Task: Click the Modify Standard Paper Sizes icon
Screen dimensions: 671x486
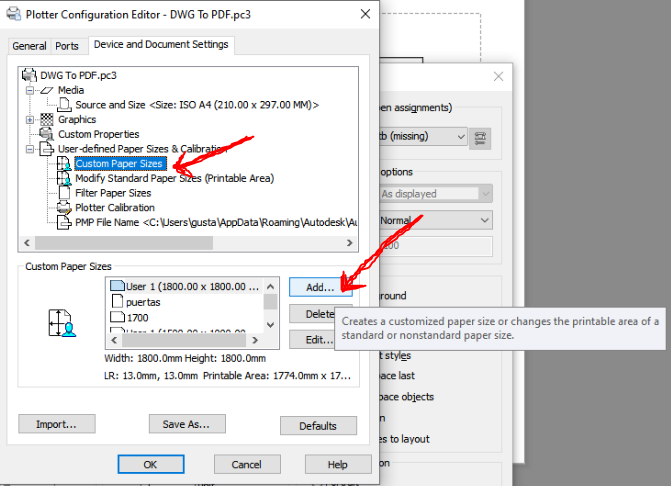Action: 64,178
